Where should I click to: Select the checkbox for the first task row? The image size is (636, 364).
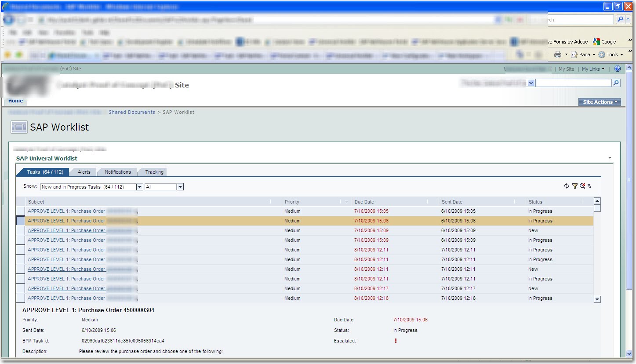click(20, 211)
